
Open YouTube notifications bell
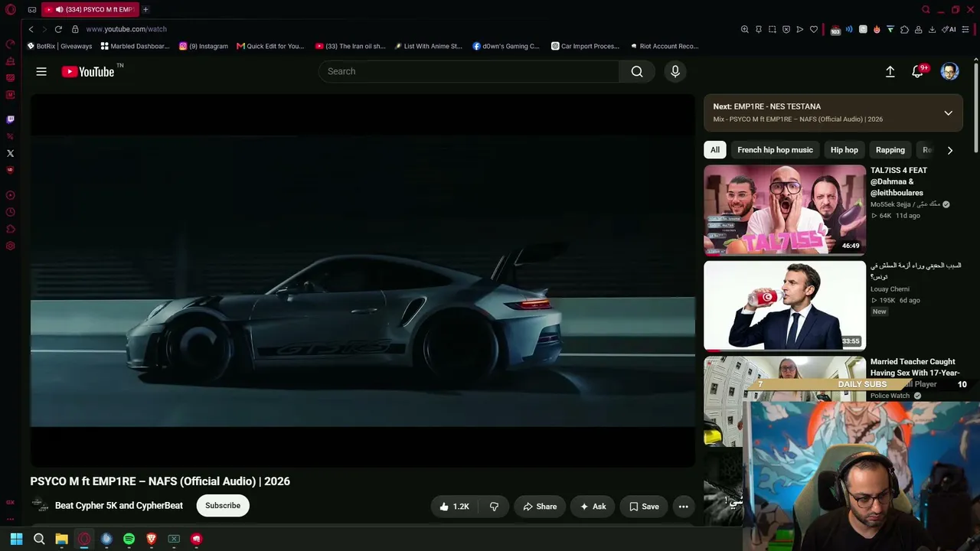coord(917,71)
